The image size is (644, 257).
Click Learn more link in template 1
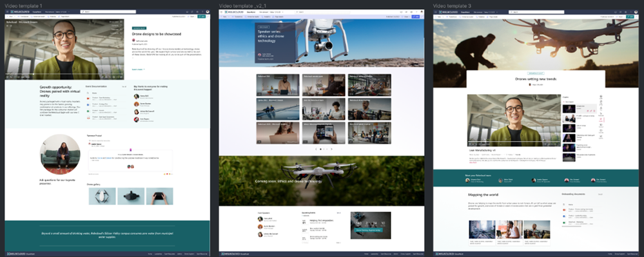click(139, 70)
